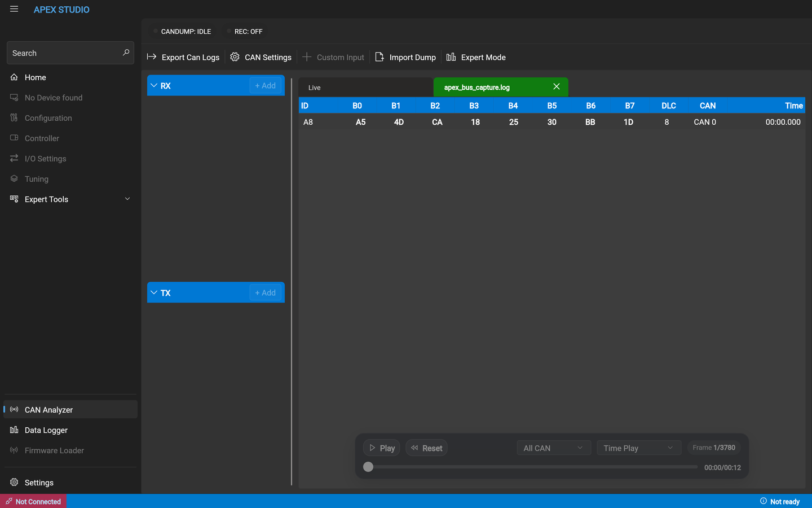Collapse the RX section chevron

(x=154, y=85)
